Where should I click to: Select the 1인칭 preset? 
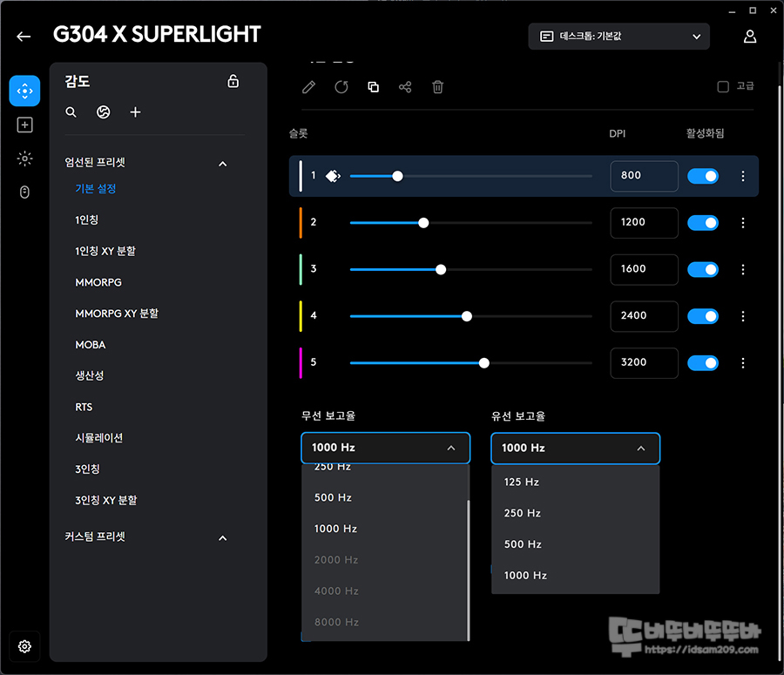pos(86,219)
